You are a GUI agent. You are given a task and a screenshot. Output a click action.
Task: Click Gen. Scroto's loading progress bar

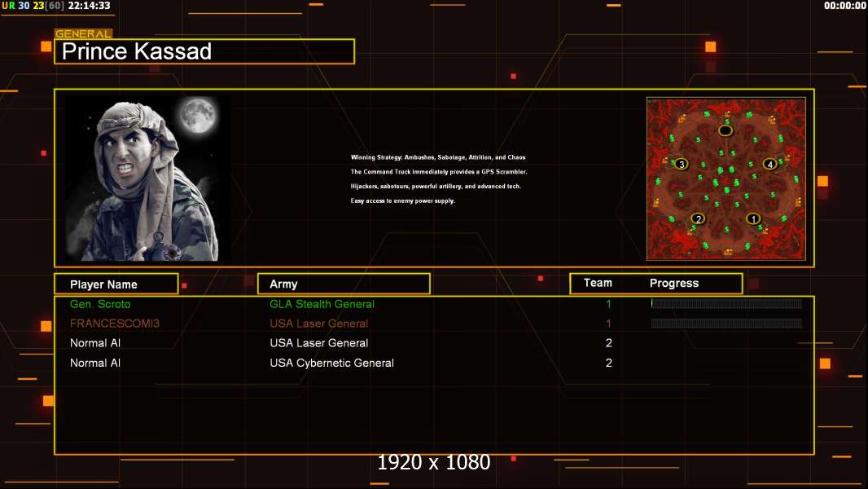[726, 303]
